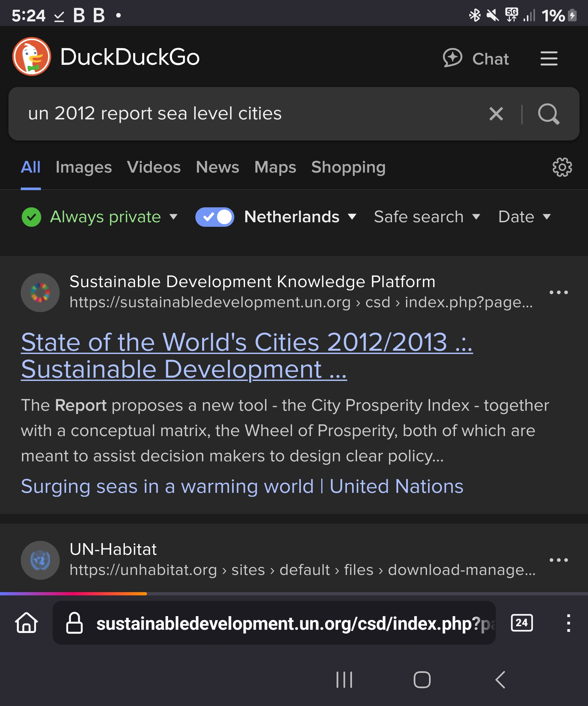Clear the search query with X
Image resolution: width=588 pixels, height=706 pixels.
tap(496, 114)
